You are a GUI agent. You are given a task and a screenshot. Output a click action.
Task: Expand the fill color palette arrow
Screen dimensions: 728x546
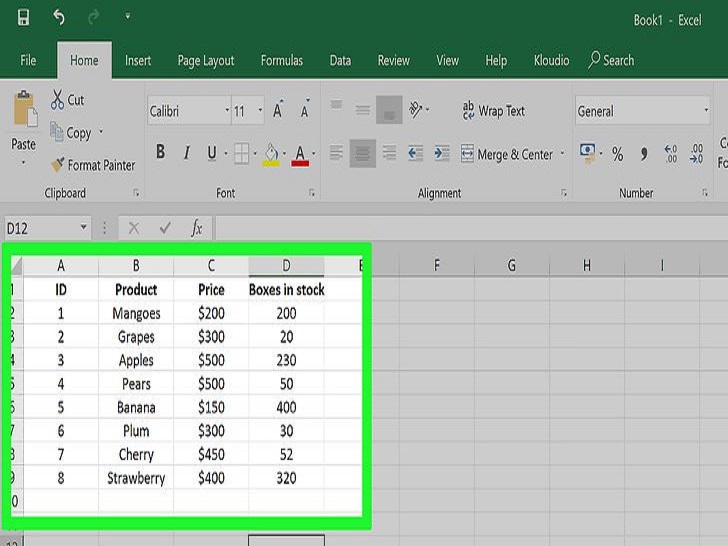point(285,153)
